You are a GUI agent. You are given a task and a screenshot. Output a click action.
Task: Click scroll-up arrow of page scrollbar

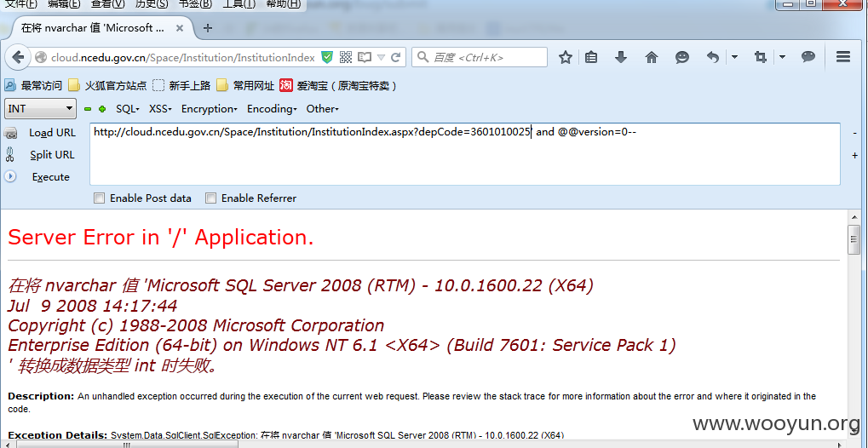pos(854,216)
